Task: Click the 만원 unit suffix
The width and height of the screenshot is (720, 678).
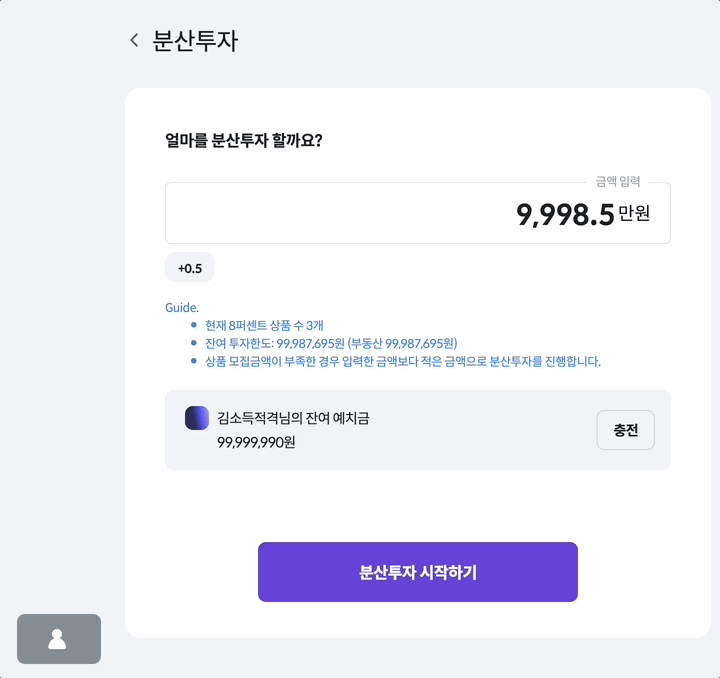Action: click(634, 213)
